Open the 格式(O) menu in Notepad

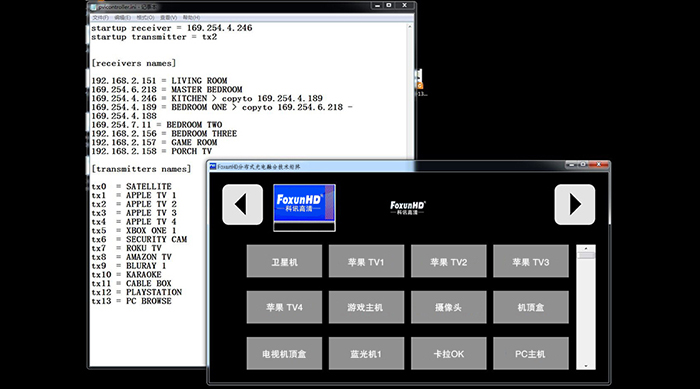(145, 17)
